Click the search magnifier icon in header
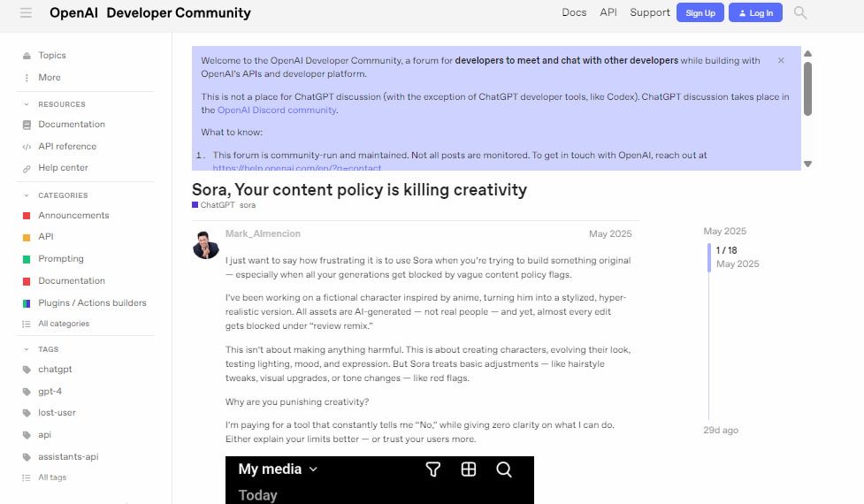Viewport: 864px width, 504px height. [800, 12]
